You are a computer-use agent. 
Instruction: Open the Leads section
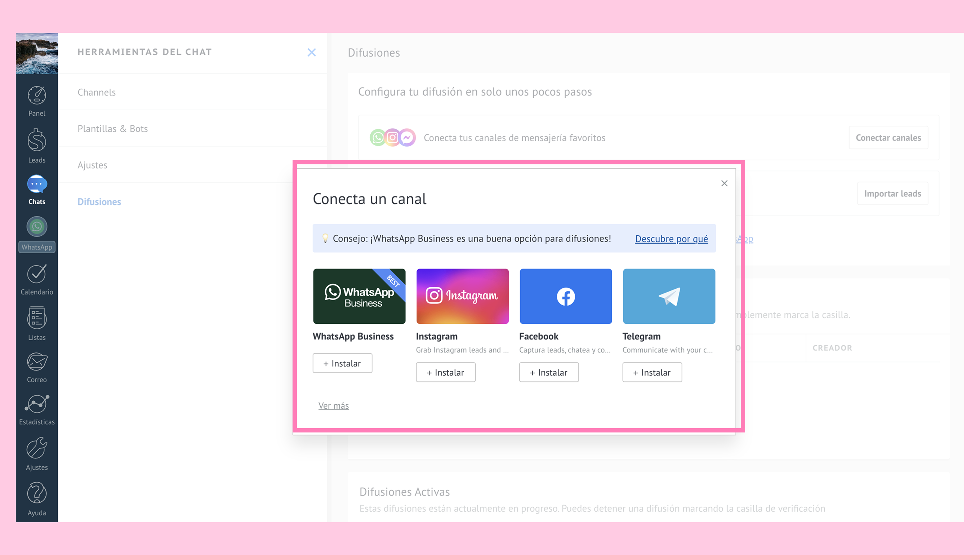click(x=37, y=146)
